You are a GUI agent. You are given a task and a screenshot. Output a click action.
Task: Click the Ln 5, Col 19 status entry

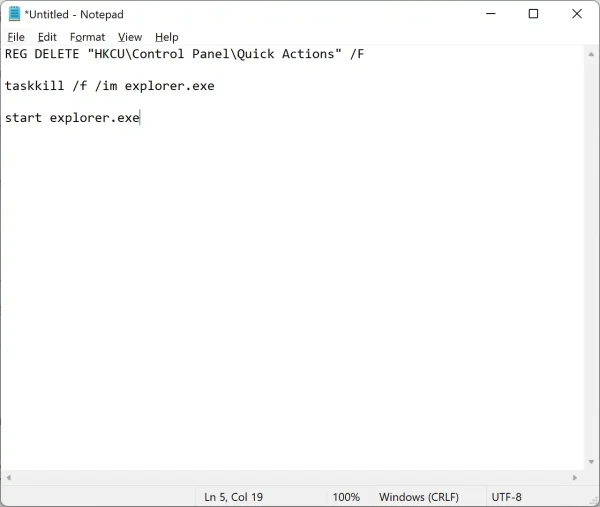click(x=233, y=497)
